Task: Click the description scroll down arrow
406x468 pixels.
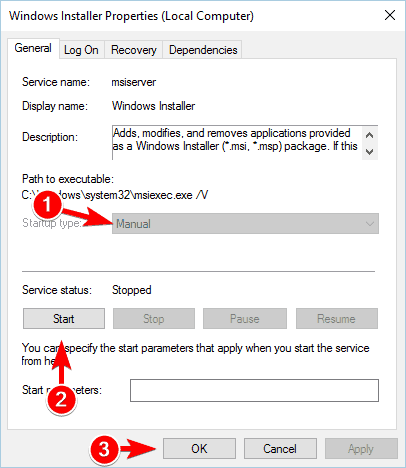Action: (369, 152)
